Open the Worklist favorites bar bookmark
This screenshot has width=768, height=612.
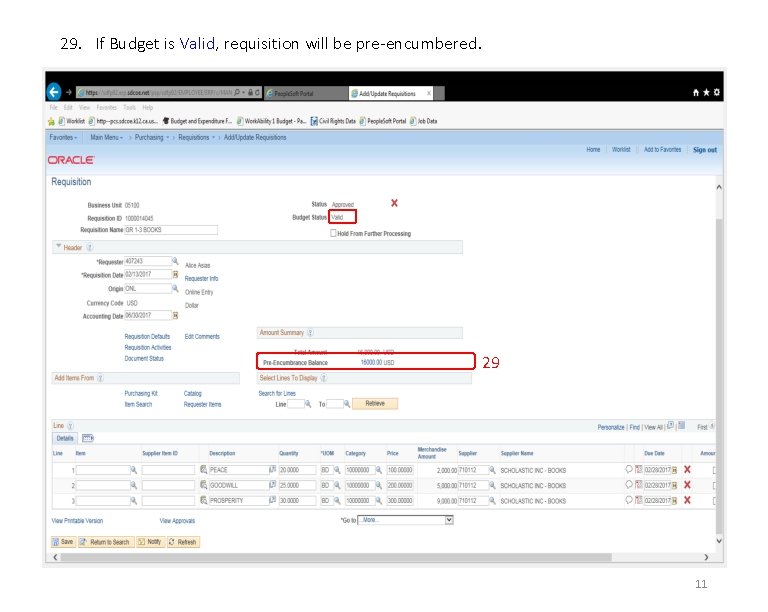point(72,121)
